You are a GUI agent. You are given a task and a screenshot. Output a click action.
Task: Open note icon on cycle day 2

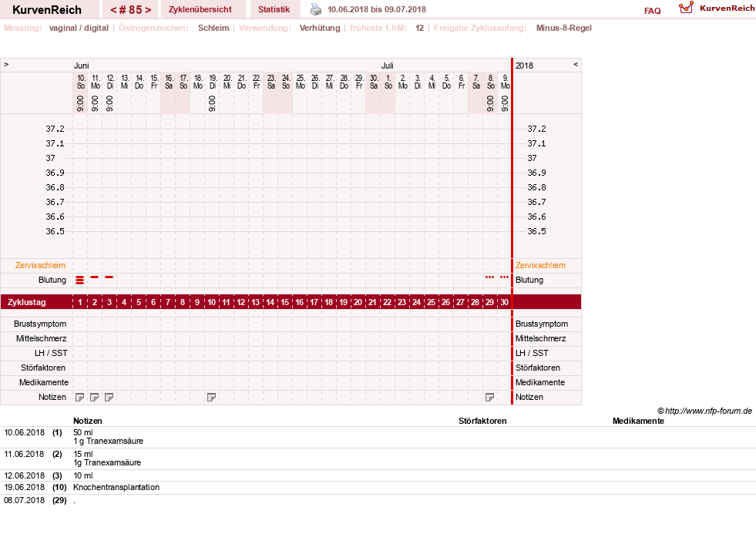pyautogui.click(x=95, y=397)
